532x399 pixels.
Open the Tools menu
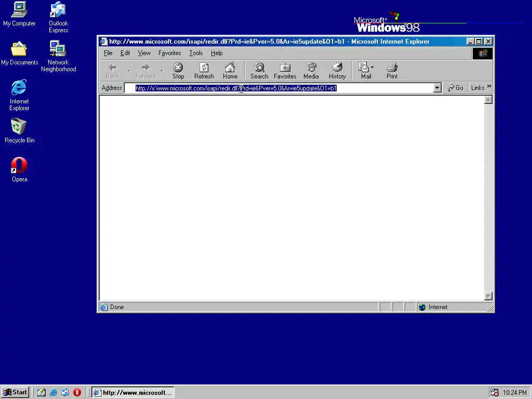pos(196,54)
